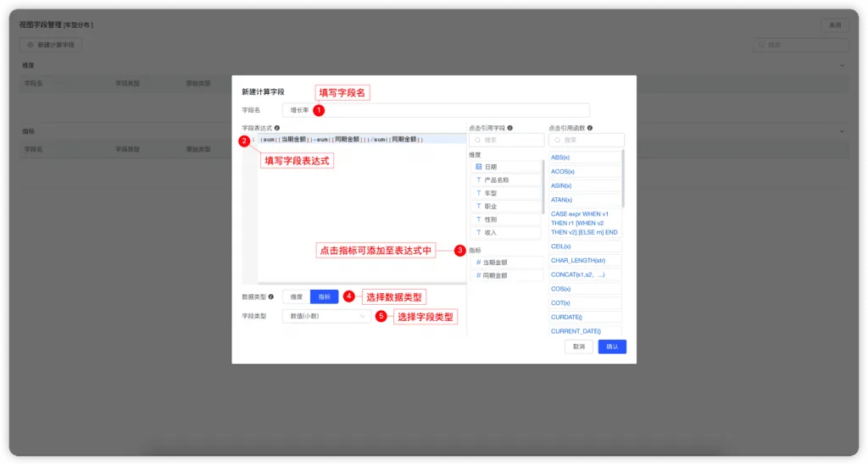
Task: Select 指标 data type option
Action: click(x=325, y=297)
